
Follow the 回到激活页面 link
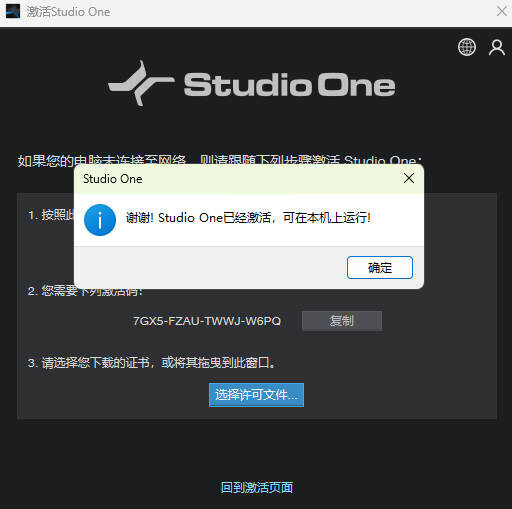256,487
